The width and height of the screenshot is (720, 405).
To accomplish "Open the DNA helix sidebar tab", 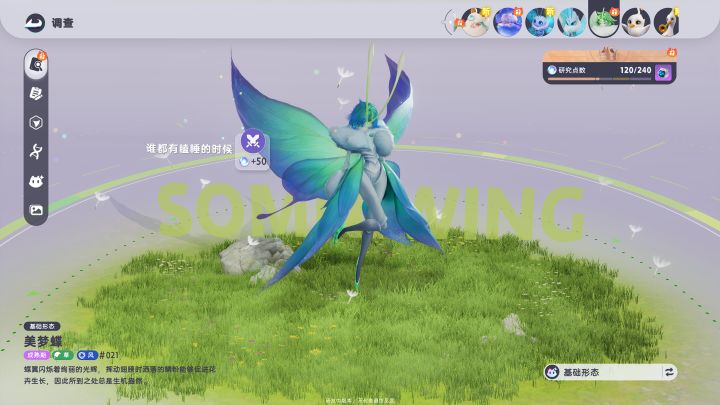I will click(x=36, y=152).
